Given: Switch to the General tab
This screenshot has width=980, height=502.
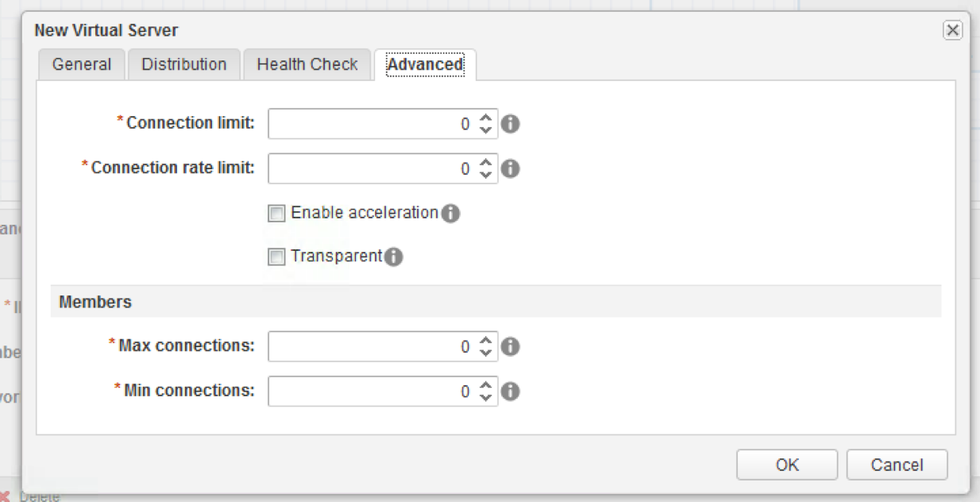Looking at the screenshot, I should 82,64.
